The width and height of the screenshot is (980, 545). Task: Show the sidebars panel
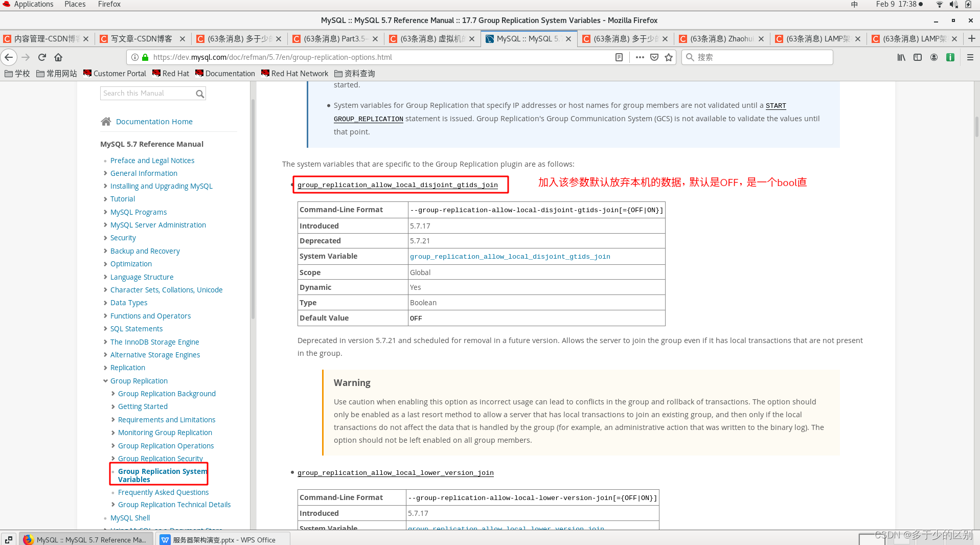pyautogui.click(x=918, y=57)
